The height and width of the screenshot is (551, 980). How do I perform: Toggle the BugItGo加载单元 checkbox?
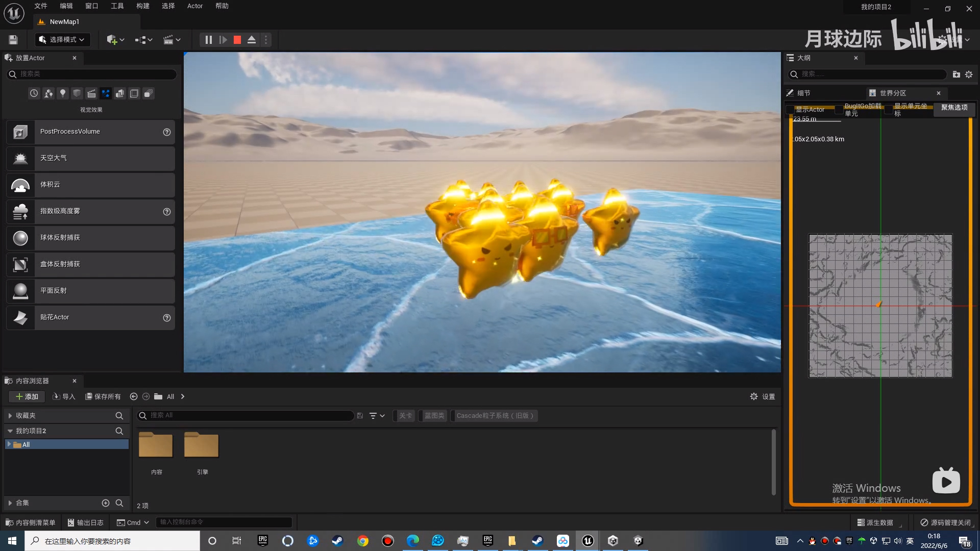[x=839, y=110]
